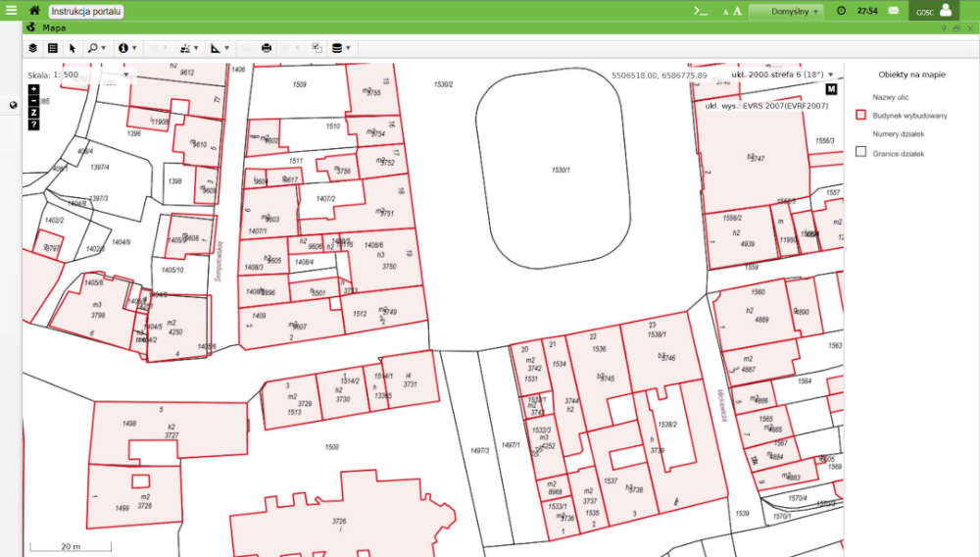Click the print map icon
Screen dimensions: 980x557
267,47
